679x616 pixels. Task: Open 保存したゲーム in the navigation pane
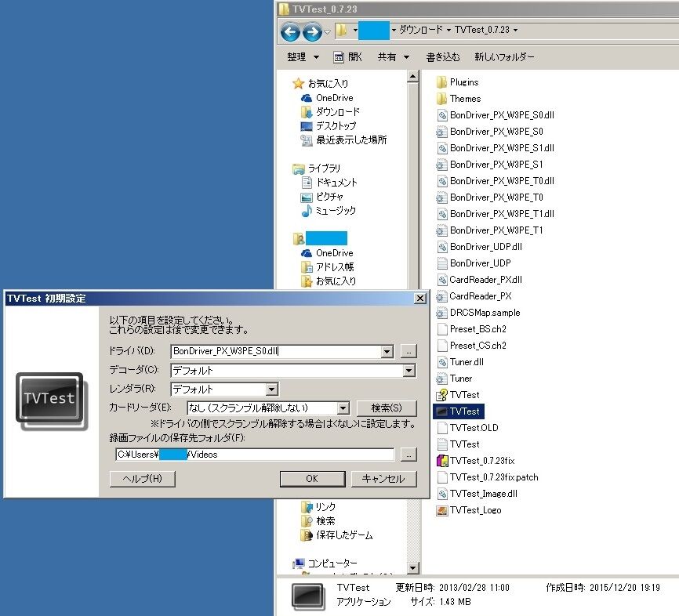coord(337,534)
